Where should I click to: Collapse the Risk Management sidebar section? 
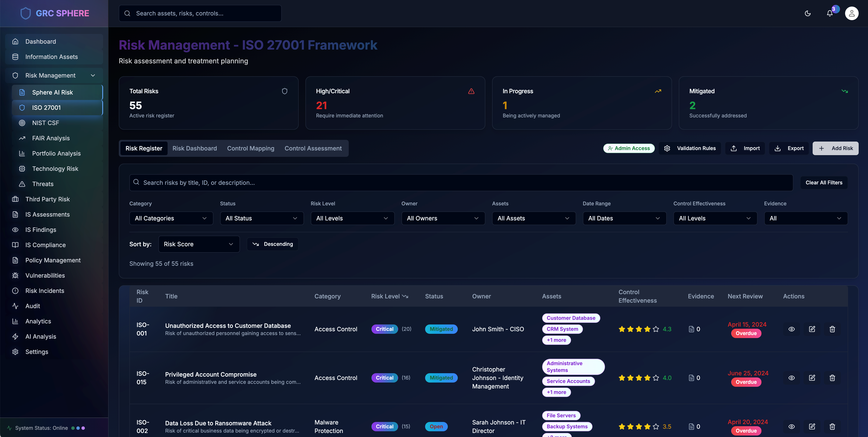tap(93, 75)
